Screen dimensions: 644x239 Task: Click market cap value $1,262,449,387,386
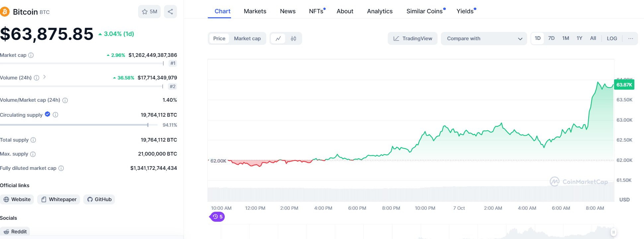click(153, 55)
